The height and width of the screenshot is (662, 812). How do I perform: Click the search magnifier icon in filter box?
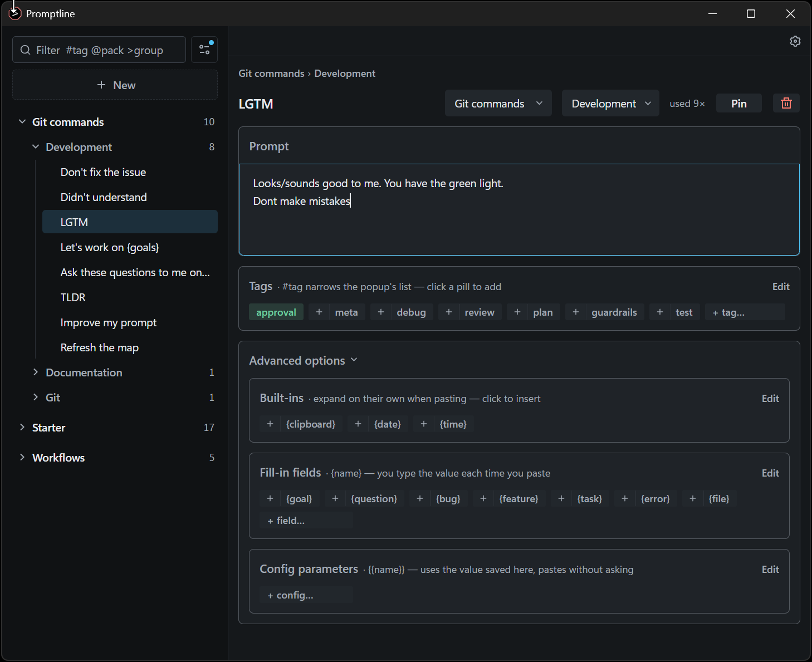tap(25, 50)
